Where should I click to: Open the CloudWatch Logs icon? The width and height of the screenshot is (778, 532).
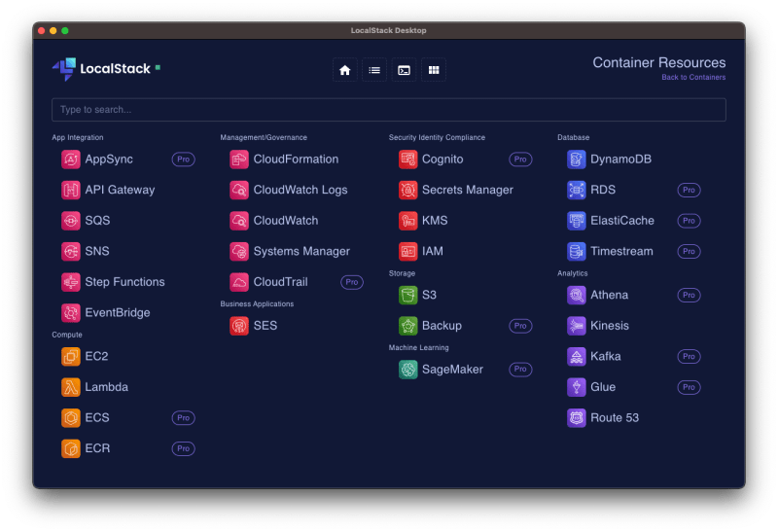pyautogui.click(x=239, y=190)
